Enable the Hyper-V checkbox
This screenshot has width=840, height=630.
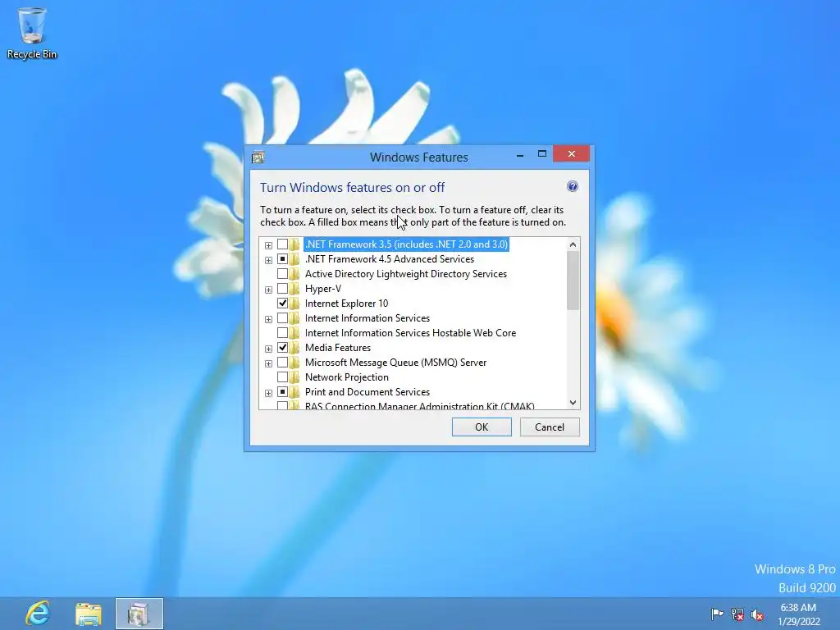pyautogui.click(x=282, y=289)
